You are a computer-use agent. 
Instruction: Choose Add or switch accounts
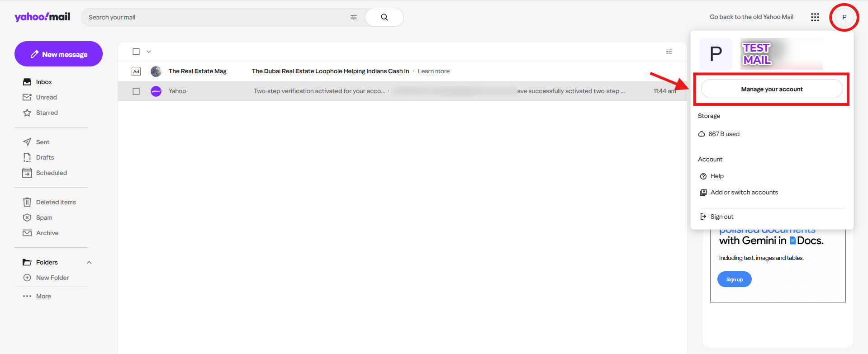(744, 192)
